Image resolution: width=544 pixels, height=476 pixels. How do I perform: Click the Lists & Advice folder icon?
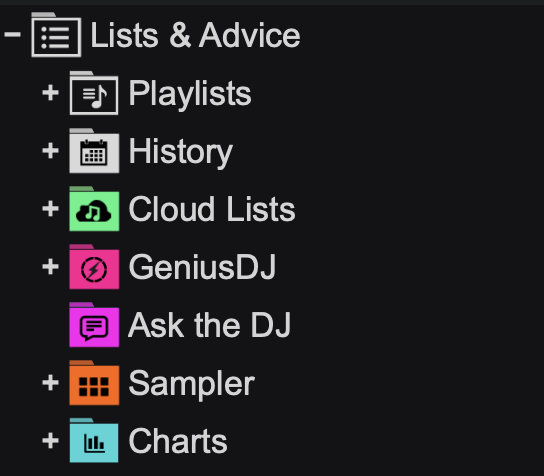pyautogui.click(x=56, y=35)
